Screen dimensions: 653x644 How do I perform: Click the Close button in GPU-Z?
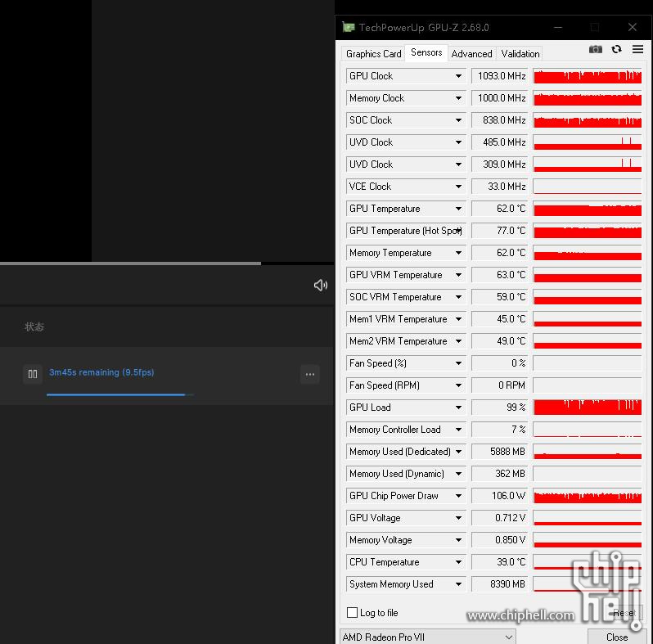[x=617, y=637]
